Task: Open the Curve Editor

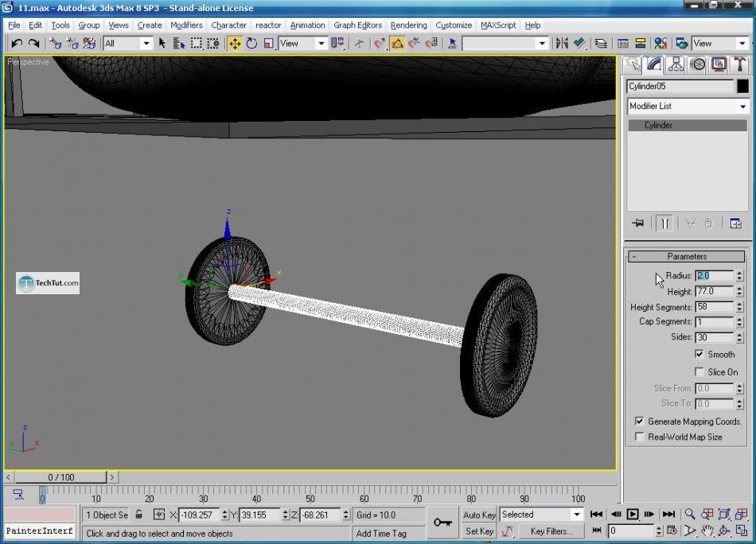Action: pos(623,44)
